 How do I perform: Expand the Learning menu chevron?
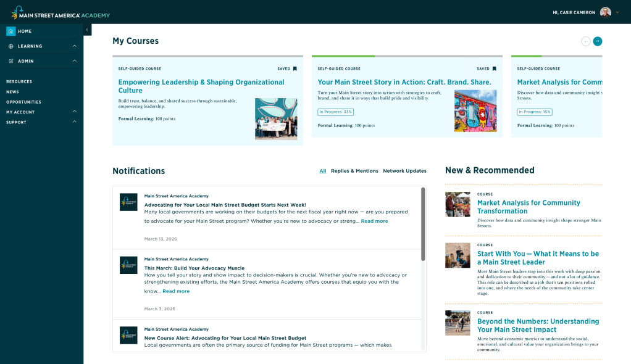tap(74, 46)
